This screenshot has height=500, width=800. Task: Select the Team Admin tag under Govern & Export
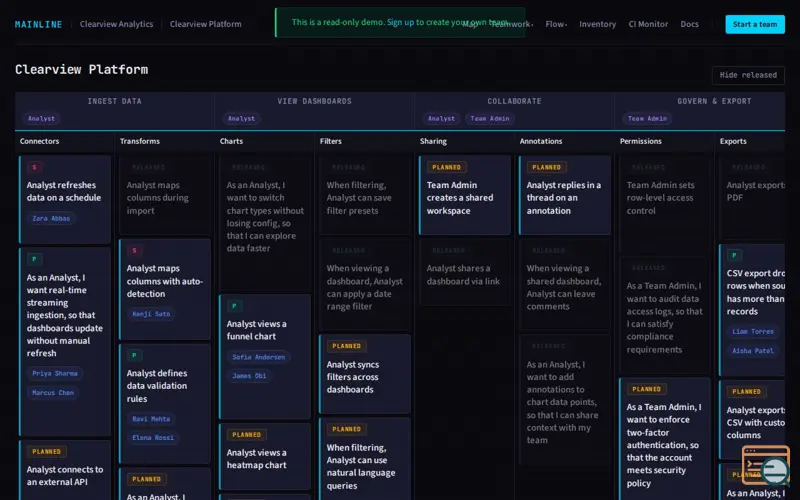coord(647,118)
